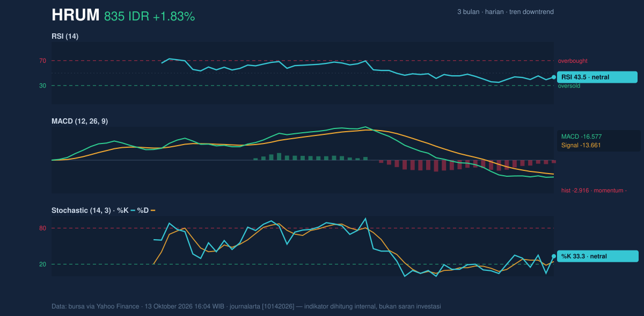Click the %D orange legend swatch
Image resolution: width=644 pixels, height=316 pixels.
coord(153,210)
